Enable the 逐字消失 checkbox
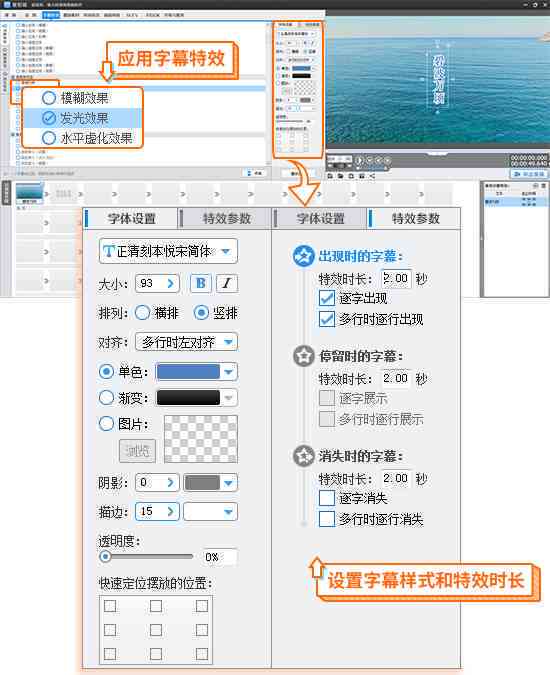This screenshot has height=675, width=550. (x=327, y=498)
